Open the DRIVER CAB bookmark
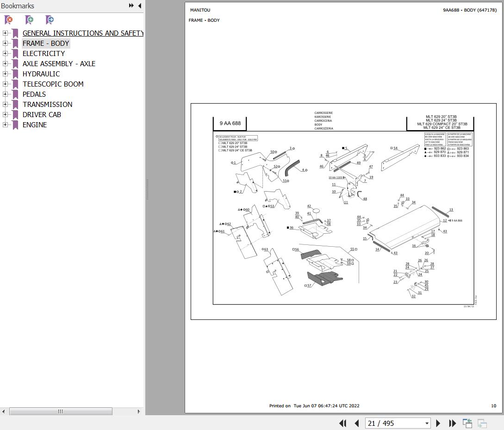The width and height of the screenshot is (504, 430). click(x=42, y=115)
